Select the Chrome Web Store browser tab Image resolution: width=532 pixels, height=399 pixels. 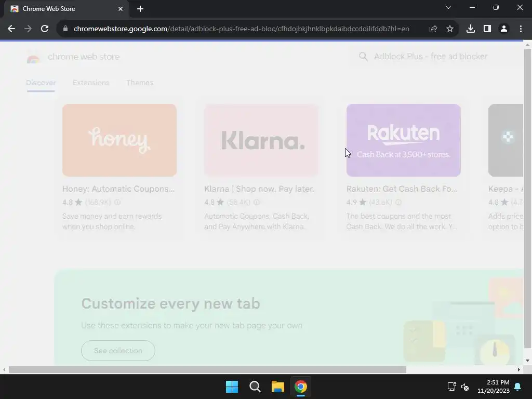pyautogui.click(x=66, y=9)
